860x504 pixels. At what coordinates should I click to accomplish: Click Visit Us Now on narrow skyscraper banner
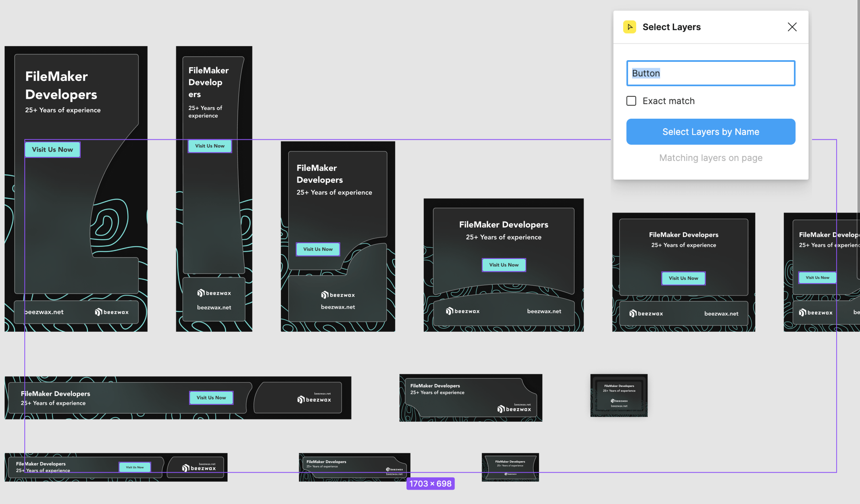[210, 146]
